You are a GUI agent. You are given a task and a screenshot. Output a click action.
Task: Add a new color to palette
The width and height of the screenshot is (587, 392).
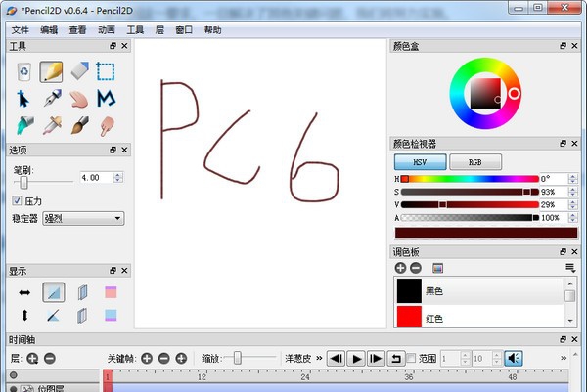[x=400, y=268]
